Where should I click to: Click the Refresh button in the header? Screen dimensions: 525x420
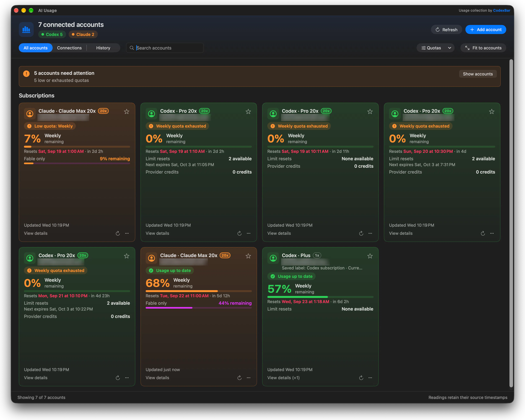coord(446,29)
